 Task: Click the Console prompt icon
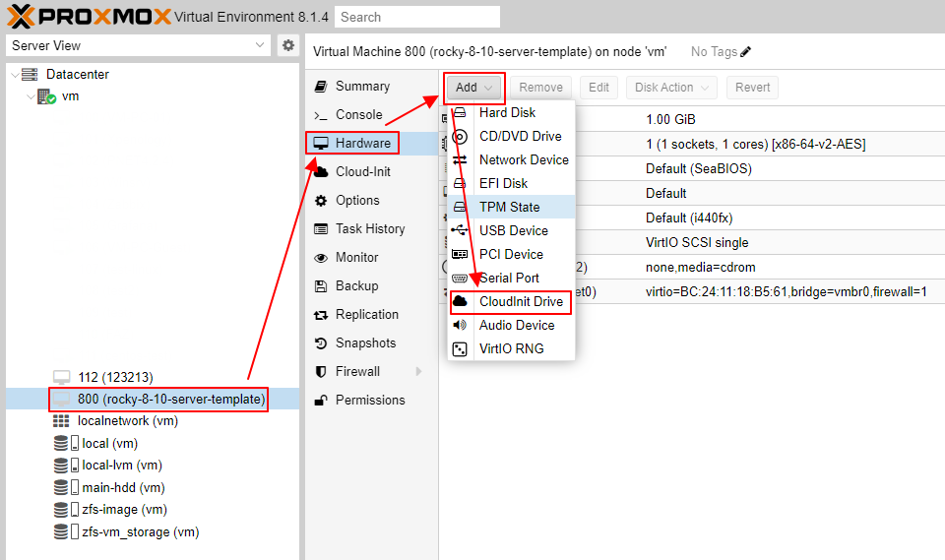[321, 115]
